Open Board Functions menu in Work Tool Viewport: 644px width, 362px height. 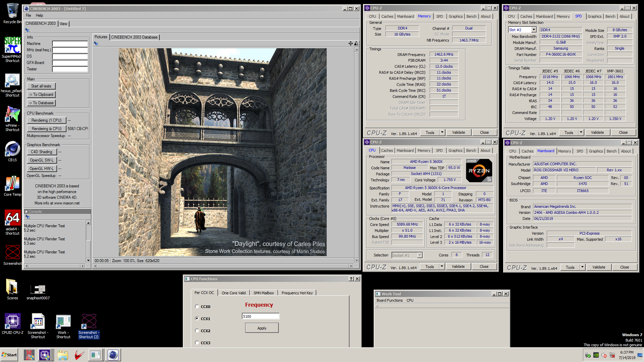point(389,300)
